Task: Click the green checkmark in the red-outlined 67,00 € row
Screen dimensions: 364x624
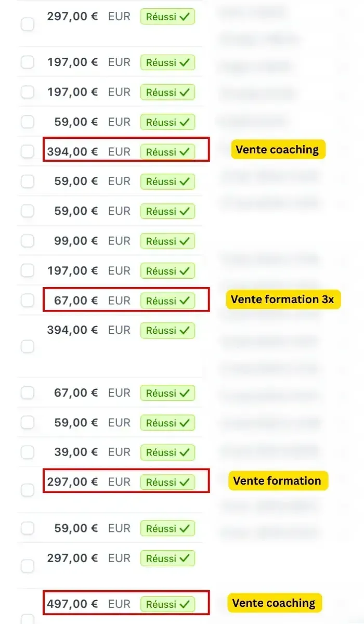Action: pyautogui.click(x=184, y=301)
